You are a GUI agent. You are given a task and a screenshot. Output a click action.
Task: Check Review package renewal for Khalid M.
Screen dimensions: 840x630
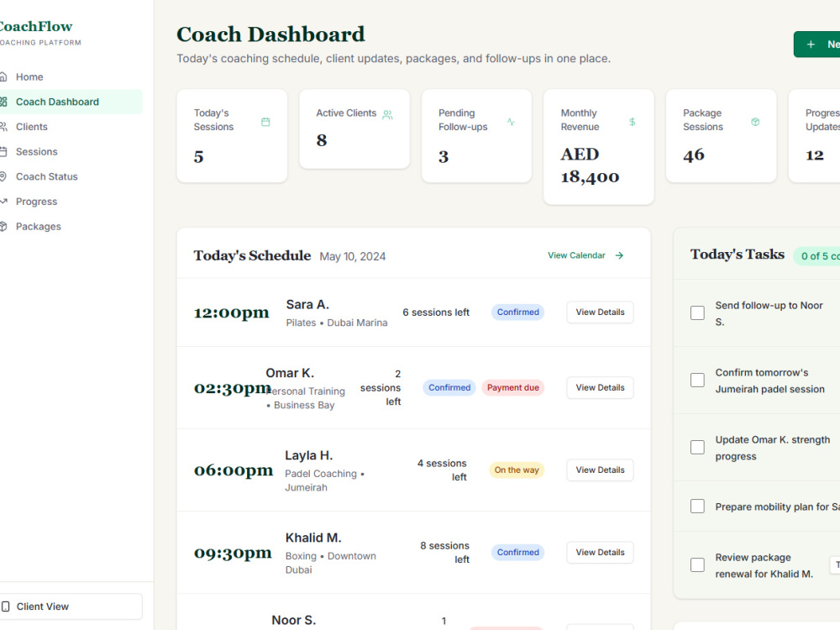(x=697, y=564)
